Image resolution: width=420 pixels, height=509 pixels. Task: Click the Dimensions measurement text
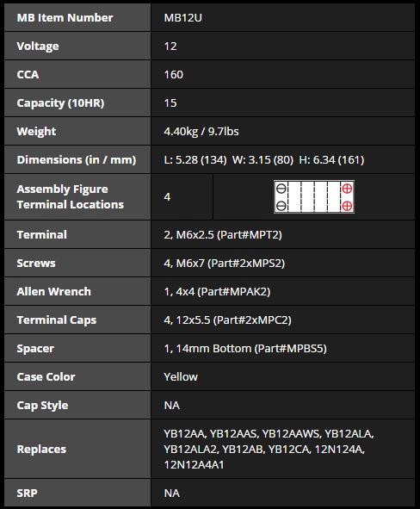264,159
